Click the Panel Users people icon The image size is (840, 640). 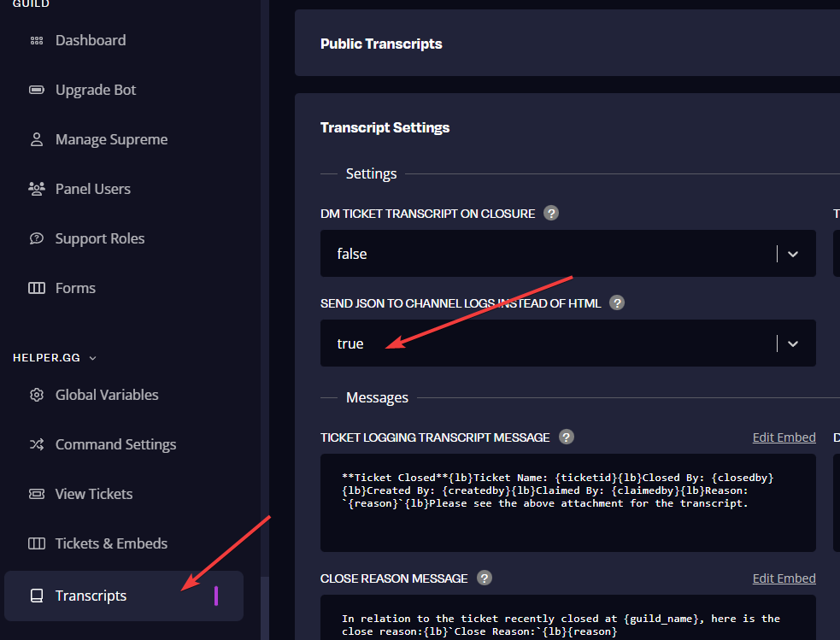[x=35, y=188]
